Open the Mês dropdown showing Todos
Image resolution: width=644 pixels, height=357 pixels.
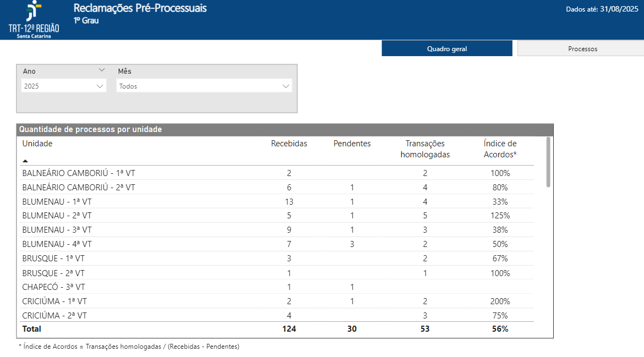[x=204, y=86]
